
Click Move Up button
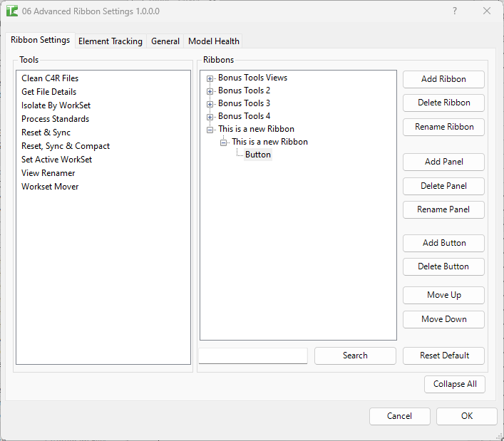point(443,295)
